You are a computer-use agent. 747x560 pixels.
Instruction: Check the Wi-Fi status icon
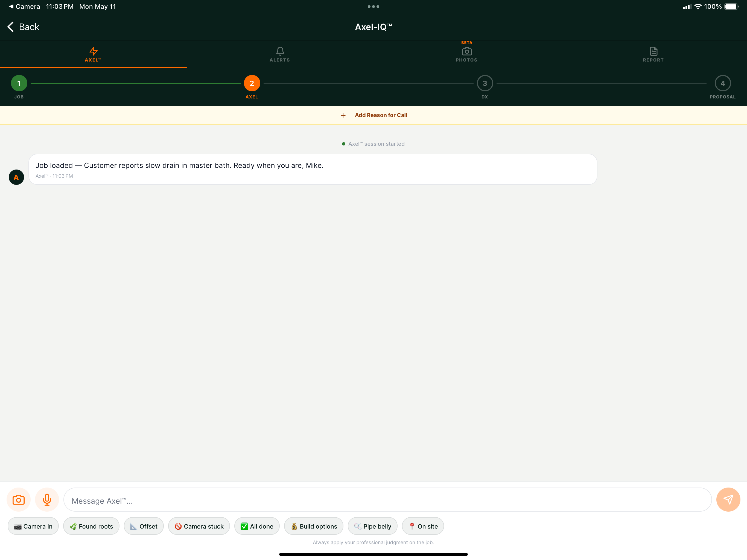click(698, 6)
